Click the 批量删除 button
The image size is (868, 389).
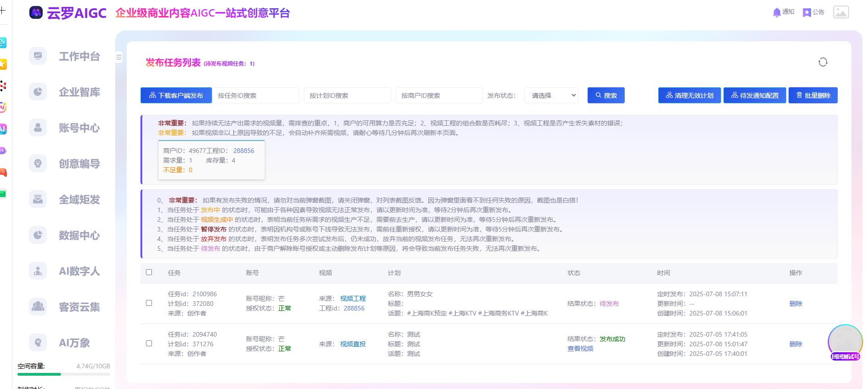click(x=813, y=96)
